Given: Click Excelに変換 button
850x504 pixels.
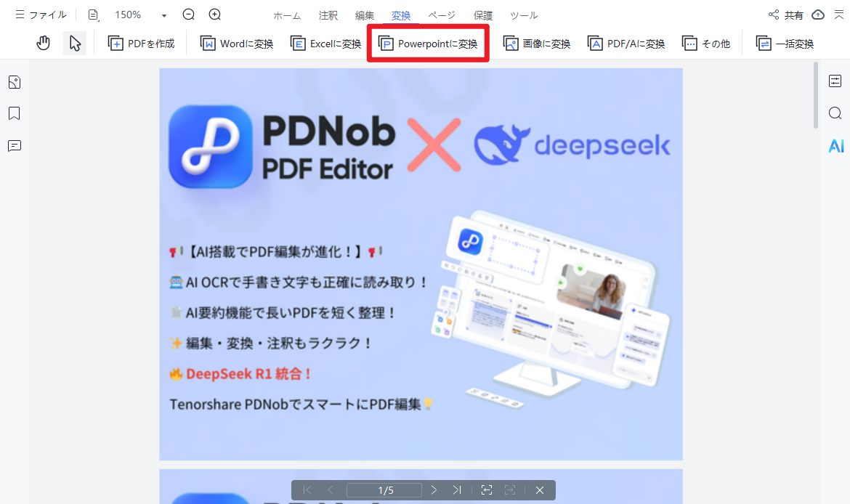Looking at the screenshot, I should [325, 44].
